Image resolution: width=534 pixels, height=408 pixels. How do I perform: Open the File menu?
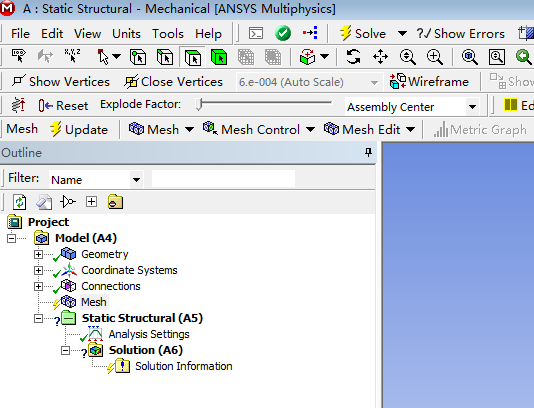(x=20, y=34)
